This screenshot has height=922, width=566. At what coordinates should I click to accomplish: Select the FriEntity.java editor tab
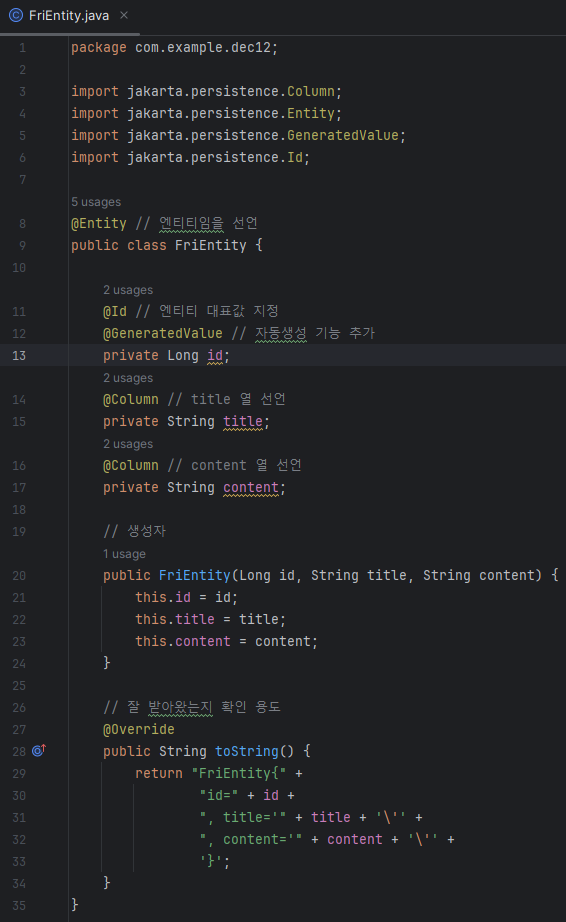coord(69,16)
